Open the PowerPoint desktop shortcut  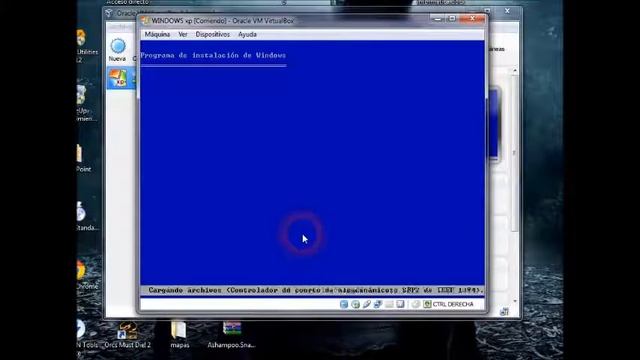pos(83,158)
